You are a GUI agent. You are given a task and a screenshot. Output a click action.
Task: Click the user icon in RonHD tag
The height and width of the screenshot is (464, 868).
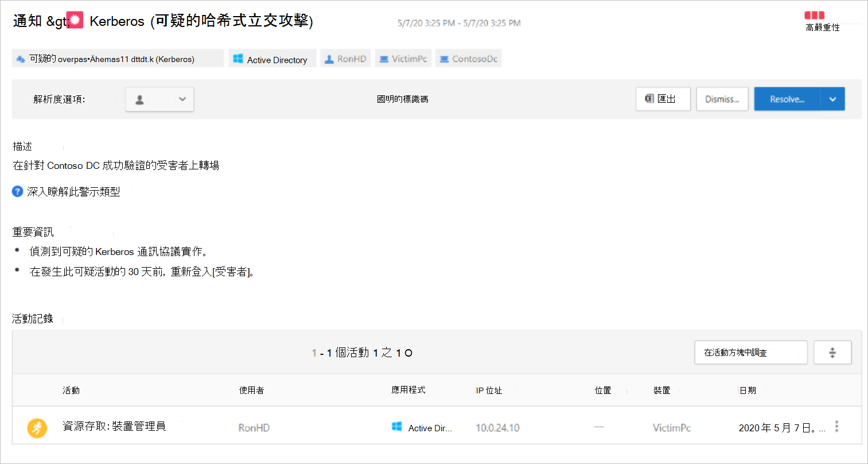click(x=329, y=59)
